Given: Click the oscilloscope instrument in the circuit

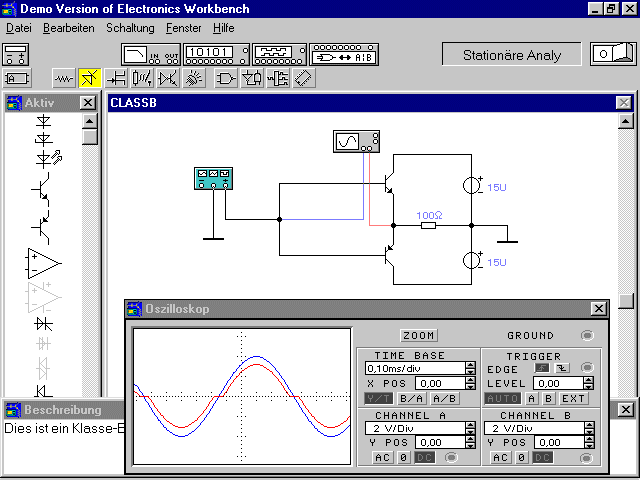Looking at the screenshot, I should coord(357,142).
